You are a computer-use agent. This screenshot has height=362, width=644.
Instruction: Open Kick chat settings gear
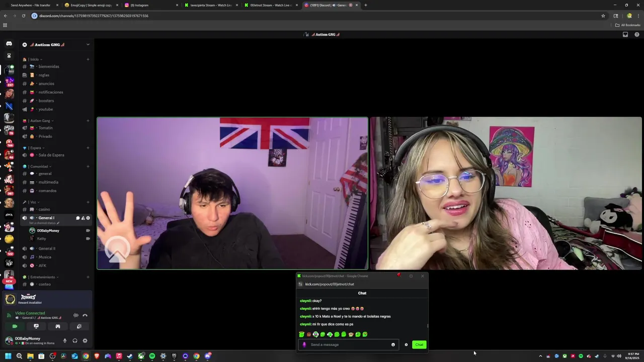coord(406,345)
